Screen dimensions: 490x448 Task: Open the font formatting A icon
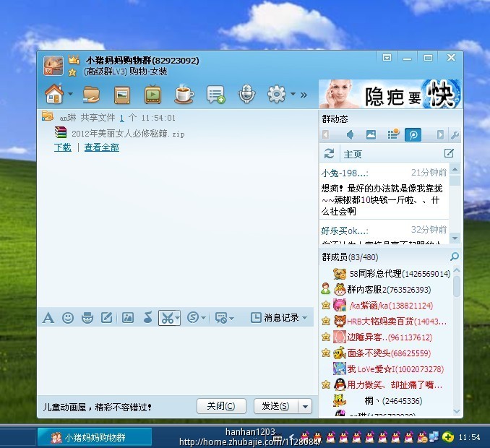(48, 318)
